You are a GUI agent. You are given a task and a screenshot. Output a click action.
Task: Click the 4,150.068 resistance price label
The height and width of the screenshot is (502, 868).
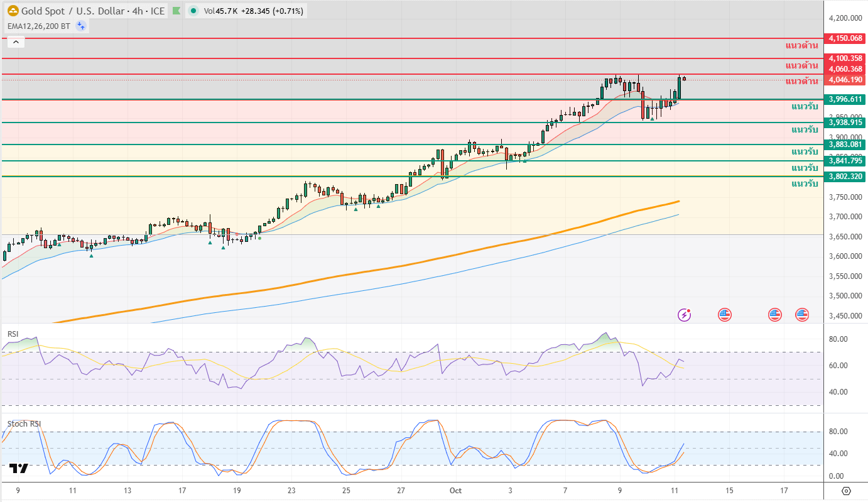coord(845,38)
